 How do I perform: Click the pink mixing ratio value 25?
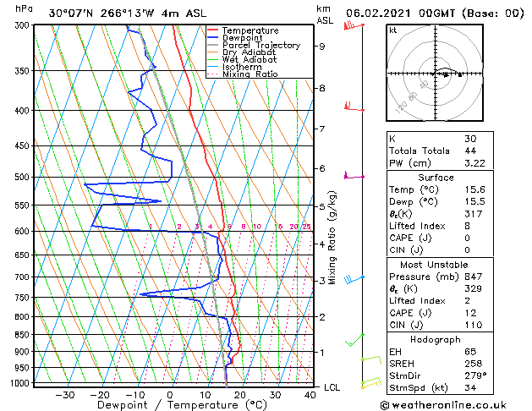click(x=306, y=227)
